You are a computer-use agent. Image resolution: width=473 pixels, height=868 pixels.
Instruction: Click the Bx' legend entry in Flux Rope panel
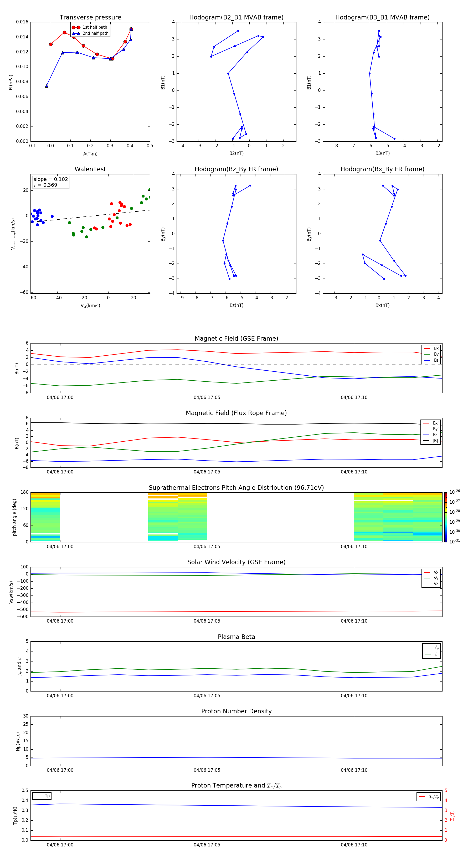point(431,423)
